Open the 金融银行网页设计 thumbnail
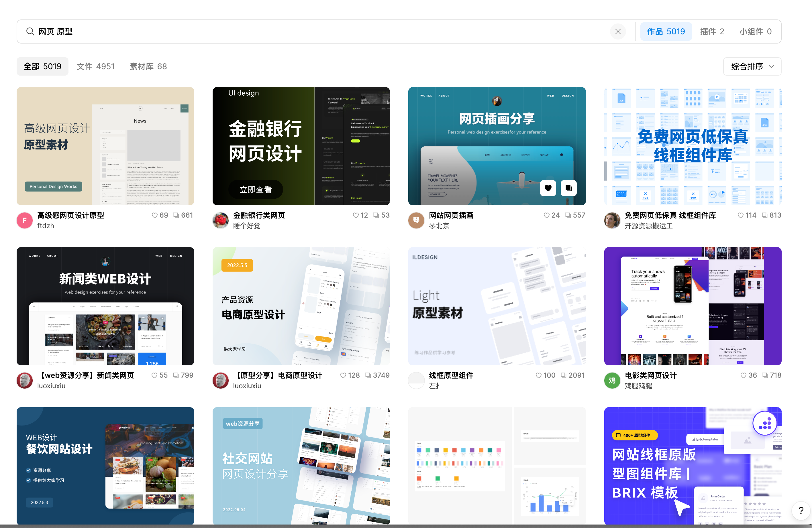The image size is (812, 528). point(301,146)
